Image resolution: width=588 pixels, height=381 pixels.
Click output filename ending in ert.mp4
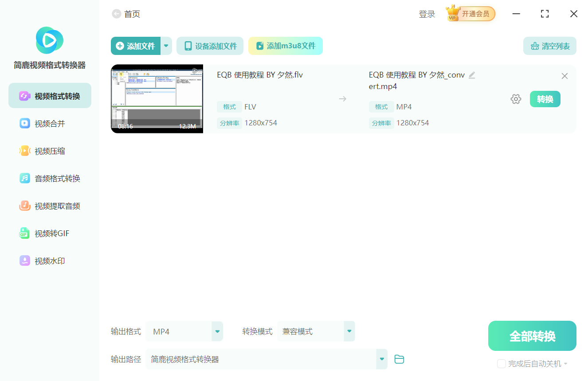[x=417, y=81]
